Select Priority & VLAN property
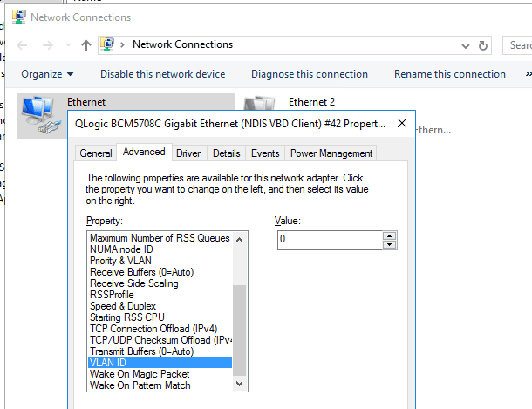Screen dimensions: 532x409 point(160,261)
